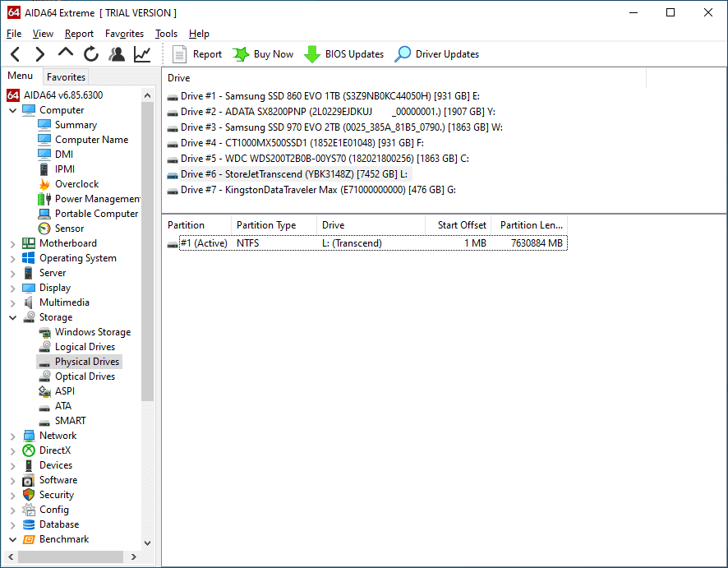Expand the Database tree node
The height and width of the screenshot is (568, 728).
pos(13,525)
